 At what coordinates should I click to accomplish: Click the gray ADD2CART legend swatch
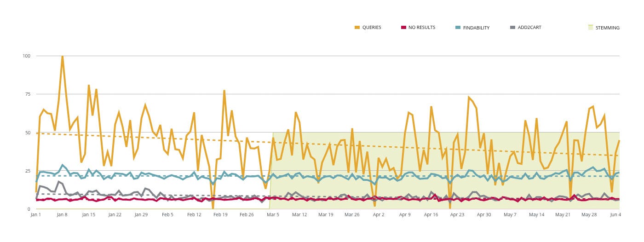513,28
